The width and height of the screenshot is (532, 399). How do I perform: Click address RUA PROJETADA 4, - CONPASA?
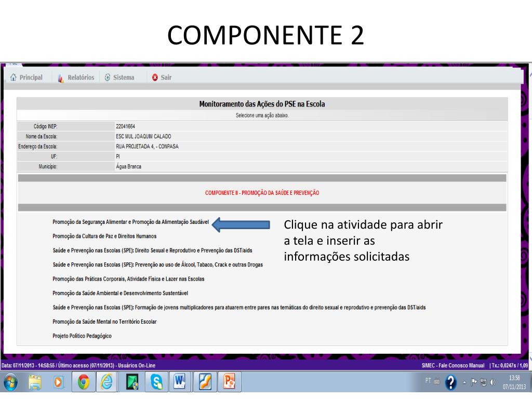click(x=147, y=147)
